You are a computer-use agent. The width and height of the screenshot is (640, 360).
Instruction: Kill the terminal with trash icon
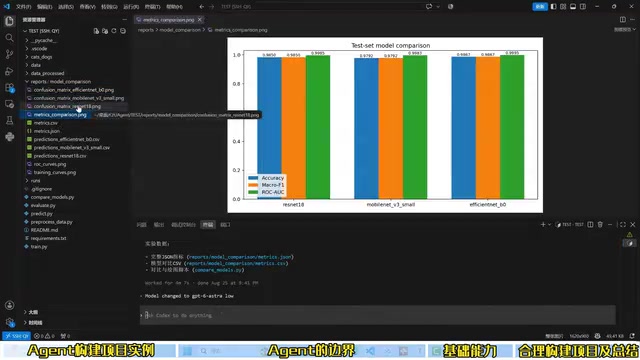tap(600, 224)
